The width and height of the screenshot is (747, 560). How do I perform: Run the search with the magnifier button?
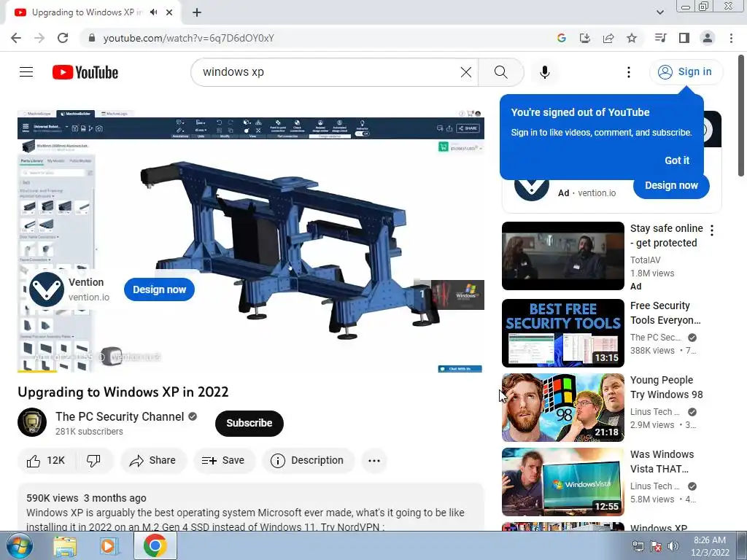click(500, 72)
